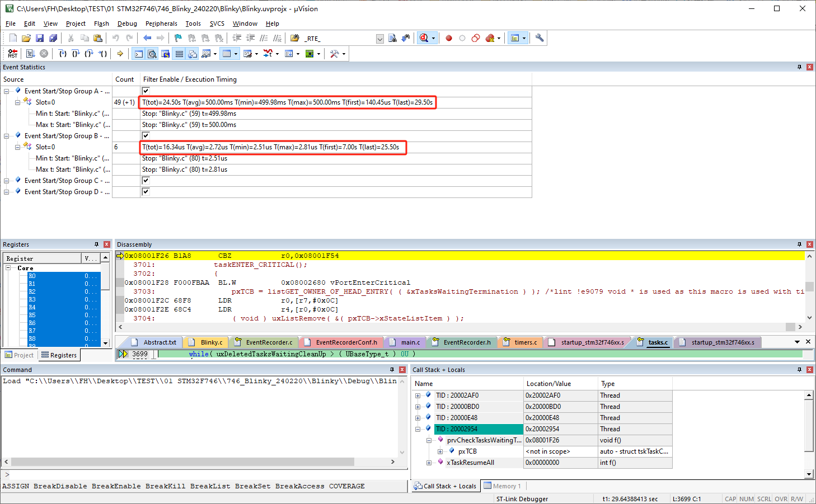
Task: Toggle Event Start/Stop Group D filter checkbox
Action: (146, 192)
